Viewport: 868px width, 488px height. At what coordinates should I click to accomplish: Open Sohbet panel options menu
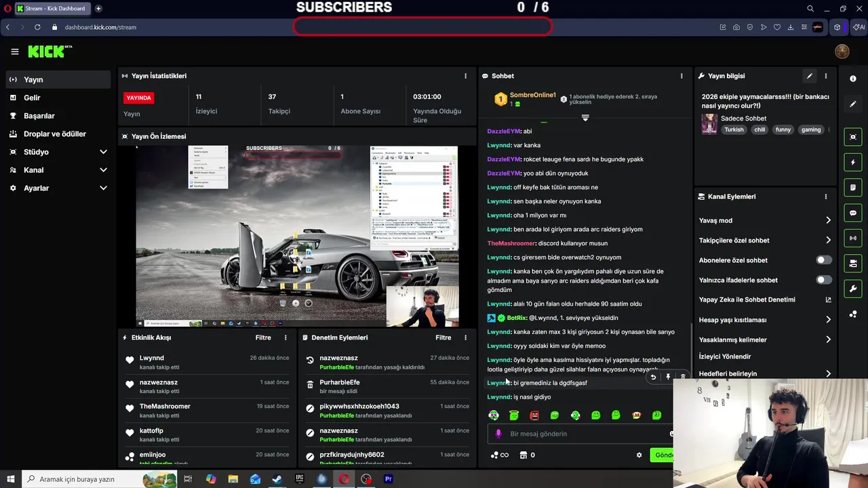pos(682,76)
